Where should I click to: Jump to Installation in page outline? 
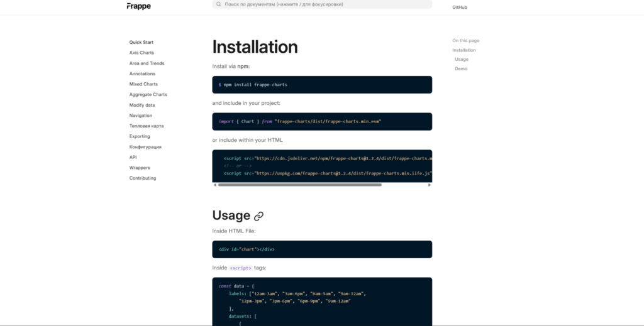point(464,50)
